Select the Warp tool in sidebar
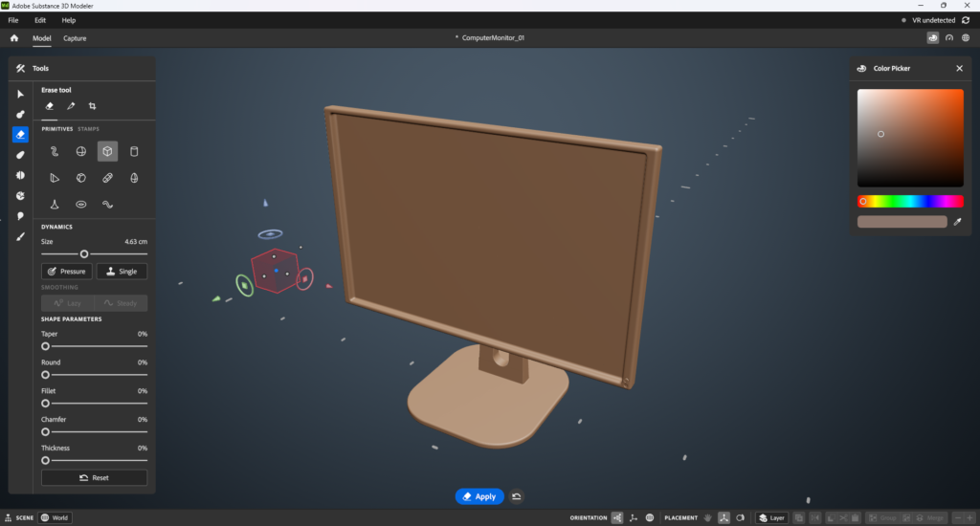 coord(20,195)
